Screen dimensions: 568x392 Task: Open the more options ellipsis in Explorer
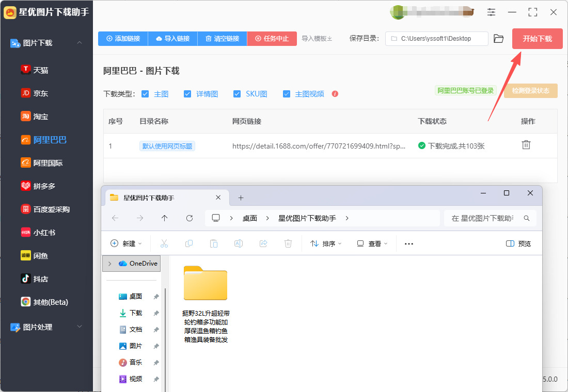pyautogui.click(x=409, y=243)
